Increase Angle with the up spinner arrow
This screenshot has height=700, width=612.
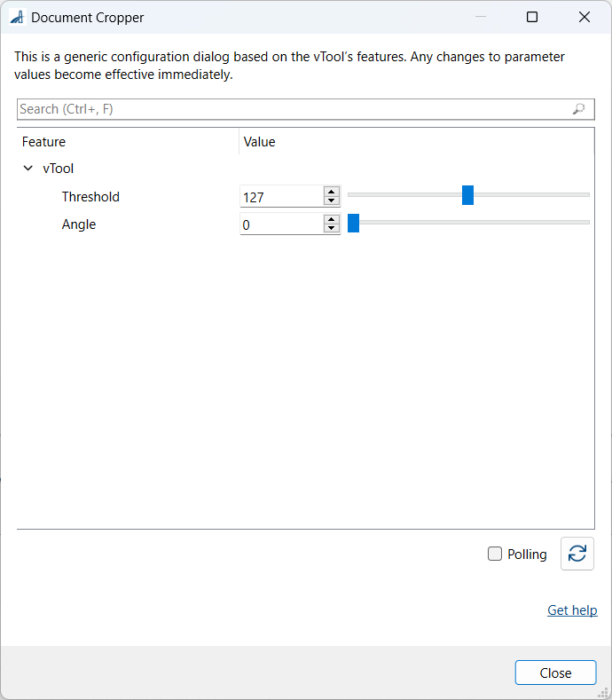pyautogui.click(x=331, y=219)
